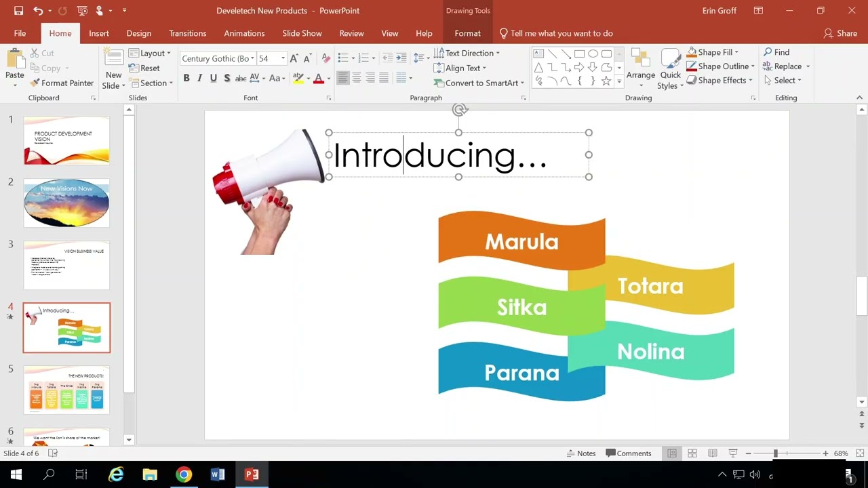Image resolution: width=868 pixels, height=488 pixels.
Task: Increase the list indent level
Action: coord(401,58)
